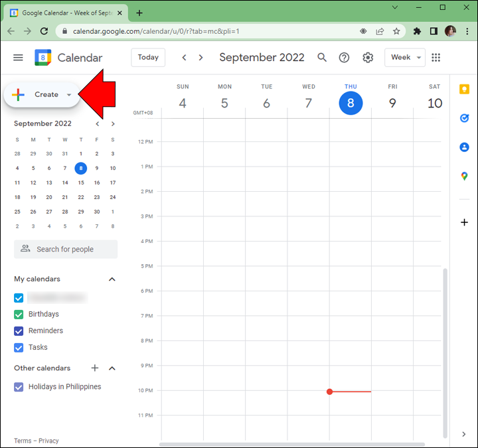Open the Chrome tab search dropdown
The image size is (478, 448).
pos(395,7)
